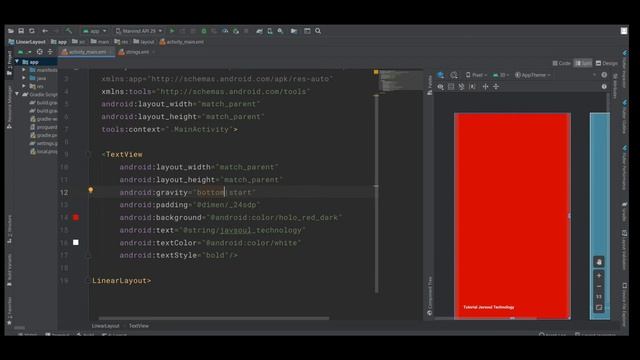Select the local.properties file in tree
This screenshot has width=640, height=360.
pos(43,151)
